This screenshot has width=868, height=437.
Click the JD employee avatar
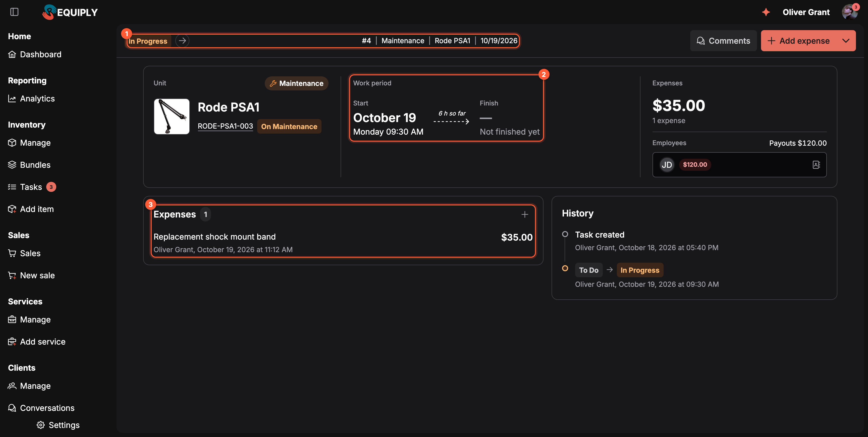point(667,165)
